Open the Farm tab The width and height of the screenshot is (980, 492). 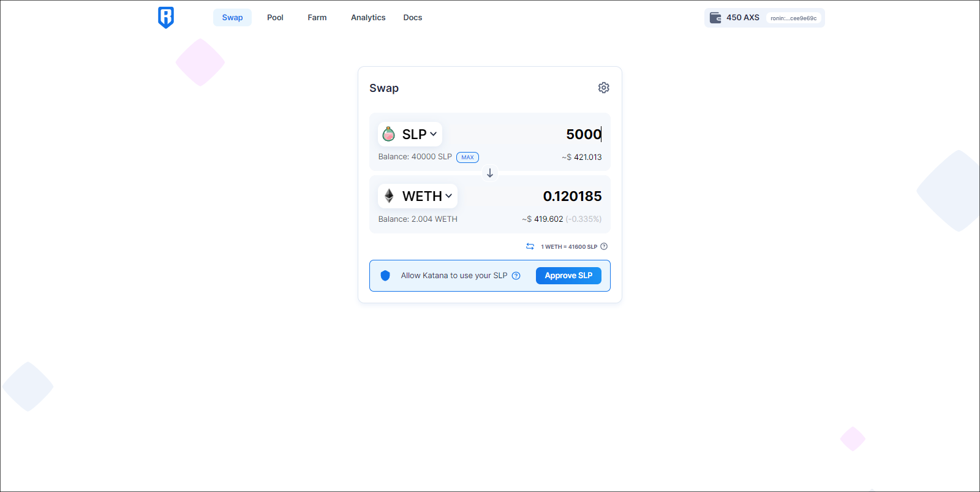point(317,18)
